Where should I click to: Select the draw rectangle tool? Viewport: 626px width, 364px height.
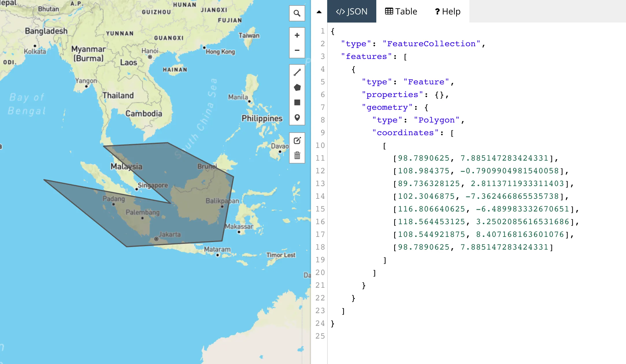pos(297,103)
